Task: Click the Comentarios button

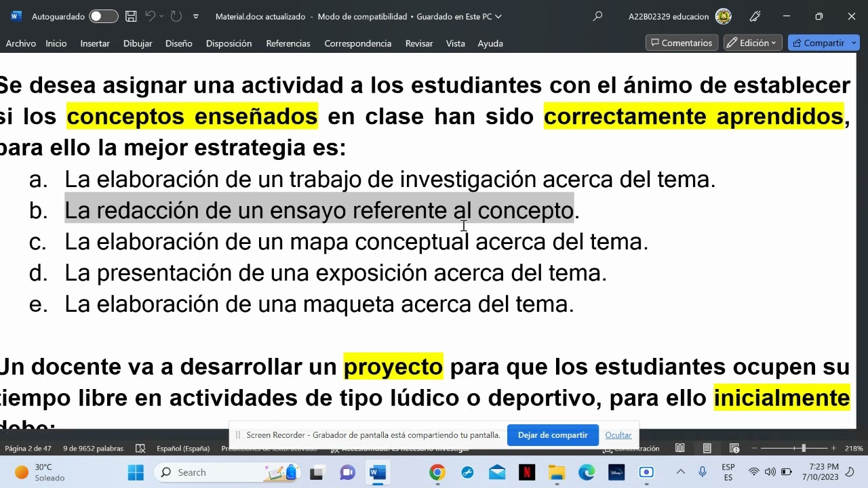Action: click(x=682, y=43)
